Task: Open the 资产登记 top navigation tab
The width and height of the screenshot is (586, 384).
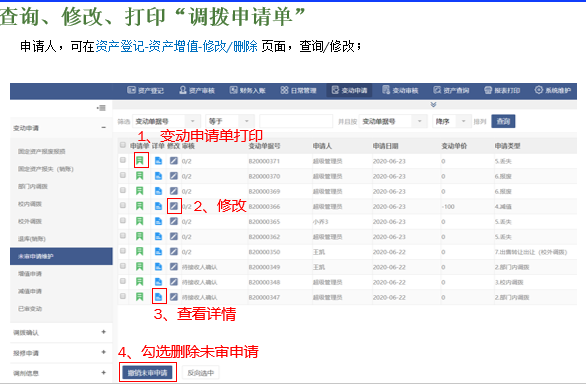Action: (x=145, y=90)
